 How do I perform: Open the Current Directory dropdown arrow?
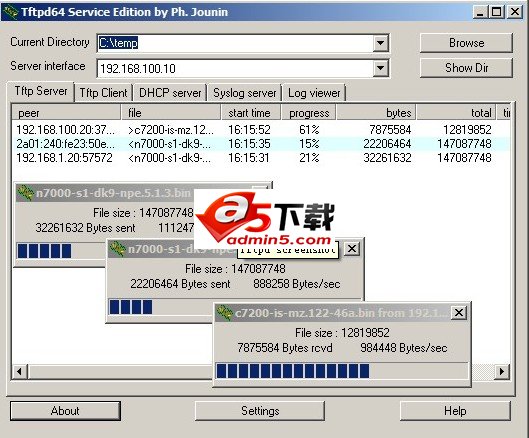pyautogui.click(x=380, y=43)
